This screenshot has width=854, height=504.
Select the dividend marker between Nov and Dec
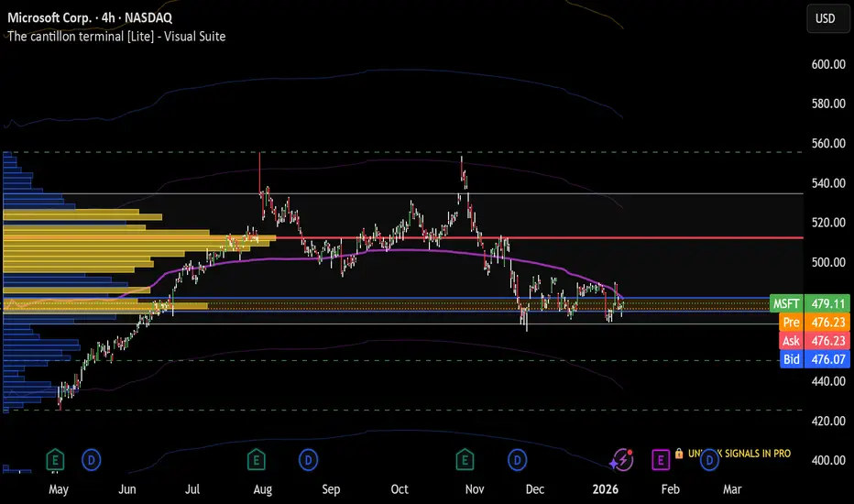point(517,460)
